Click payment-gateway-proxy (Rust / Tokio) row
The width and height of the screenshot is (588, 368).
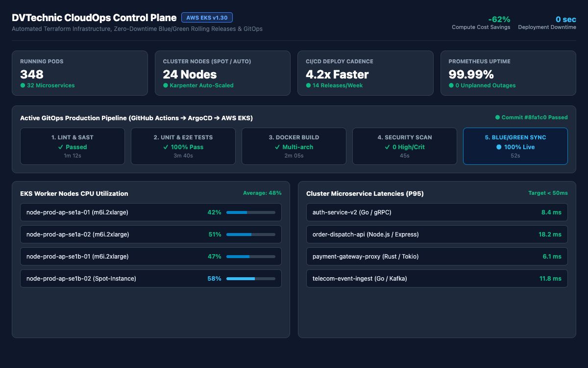coord(437,257)
